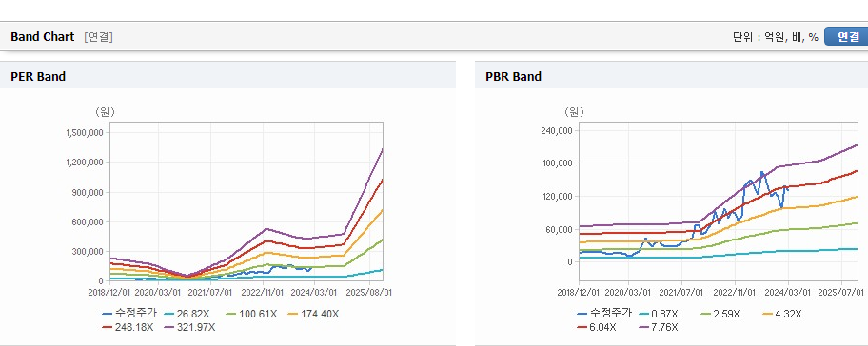Click the 1,200,000 axis label
The width and height of the screenshot is (868, 346).
(86, 163)
